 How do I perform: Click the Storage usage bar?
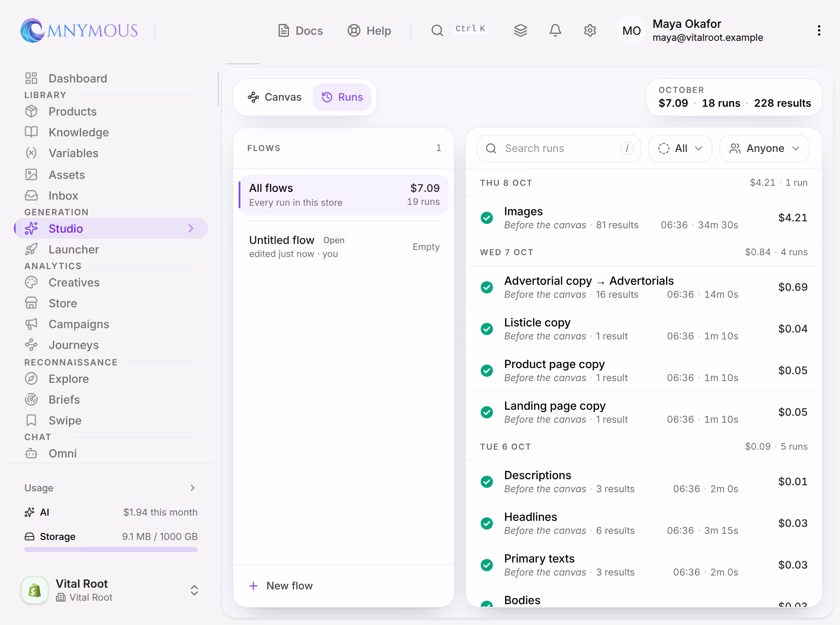click(x=111, y=549)
